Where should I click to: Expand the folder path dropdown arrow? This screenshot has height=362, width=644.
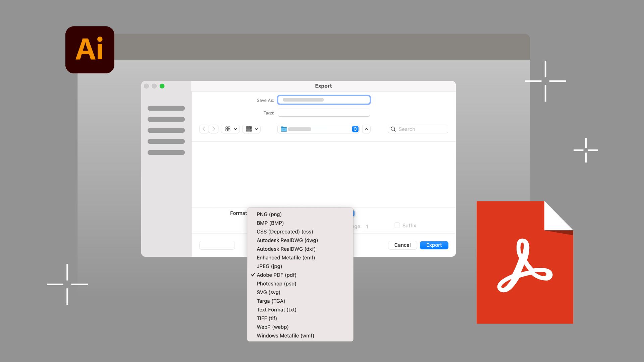pyautogui.click(x=355, y=129)
